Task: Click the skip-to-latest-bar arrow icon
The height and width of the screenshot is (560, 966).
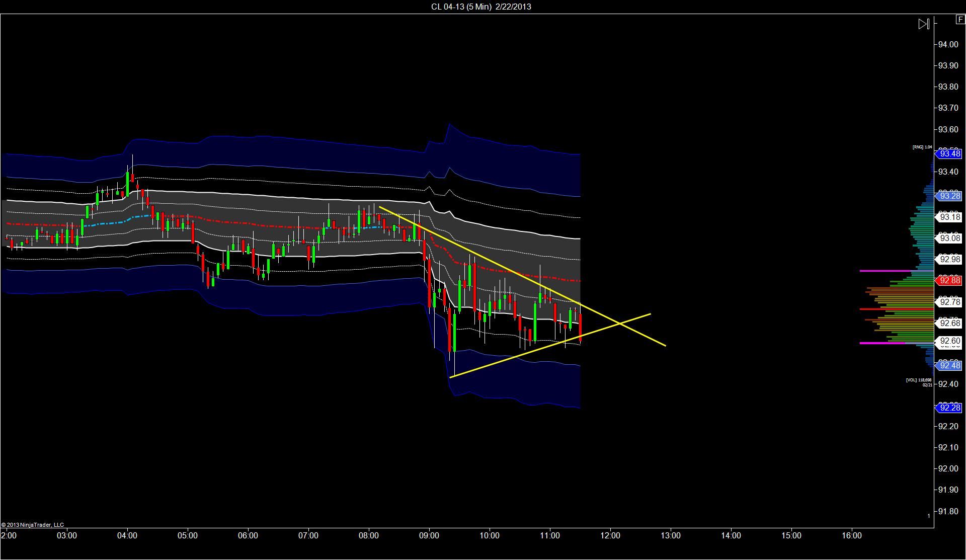Action: pyautogui.click(x=924, y=24)
